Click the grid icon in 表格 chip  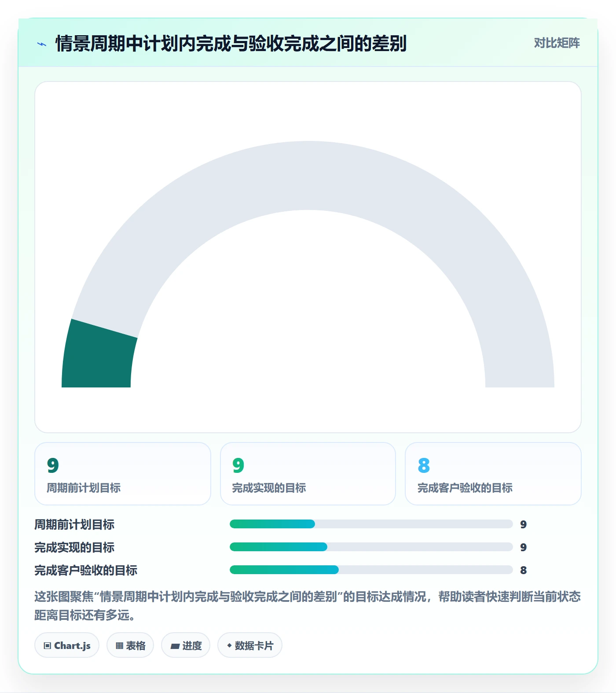point(119,646)
